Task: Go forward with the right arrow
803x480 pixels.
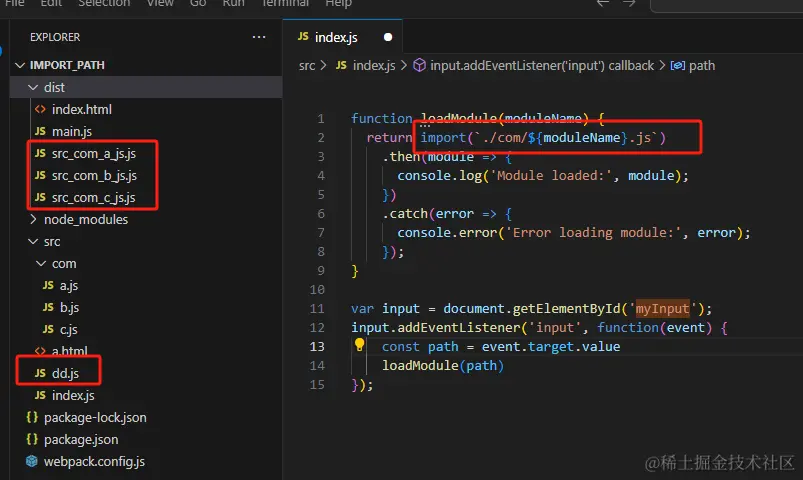Action: click(629, 3)
